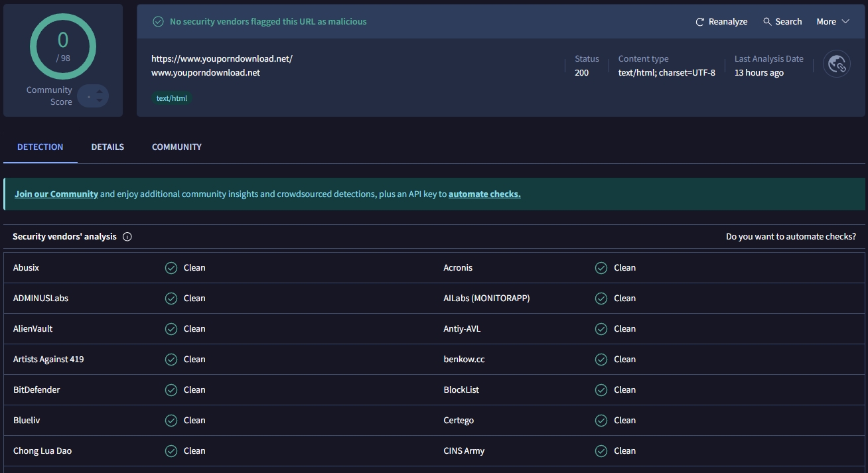This screenshot has width=868, height=473.
Task: Click the green checkmark in the no-flag banner
Action: [158, 22]
